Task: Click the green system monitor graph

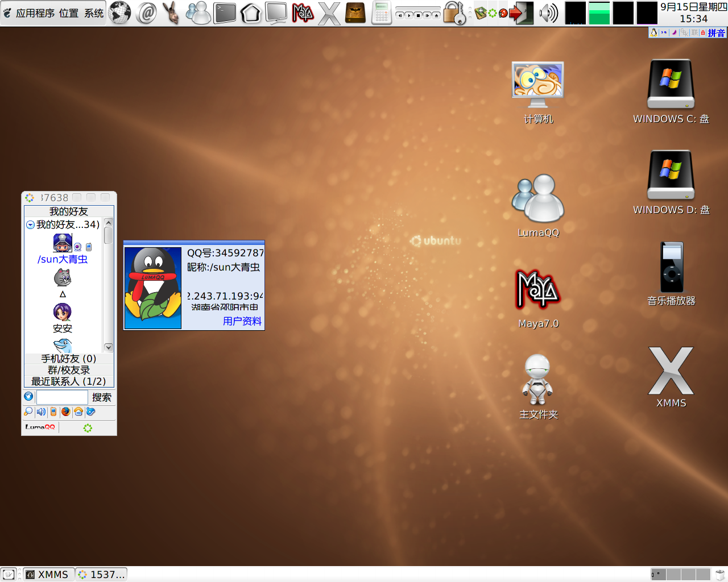Action: 599,13
